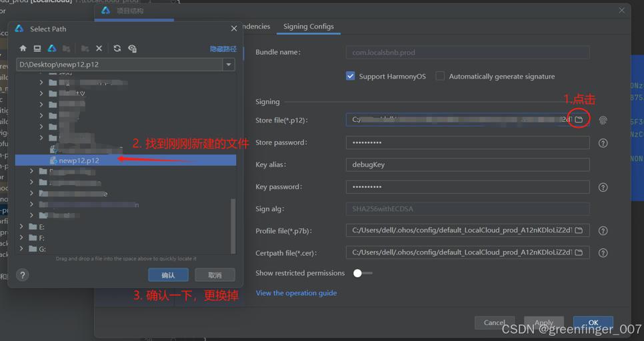Close the Select Path dialog

(x=234, y=29)
